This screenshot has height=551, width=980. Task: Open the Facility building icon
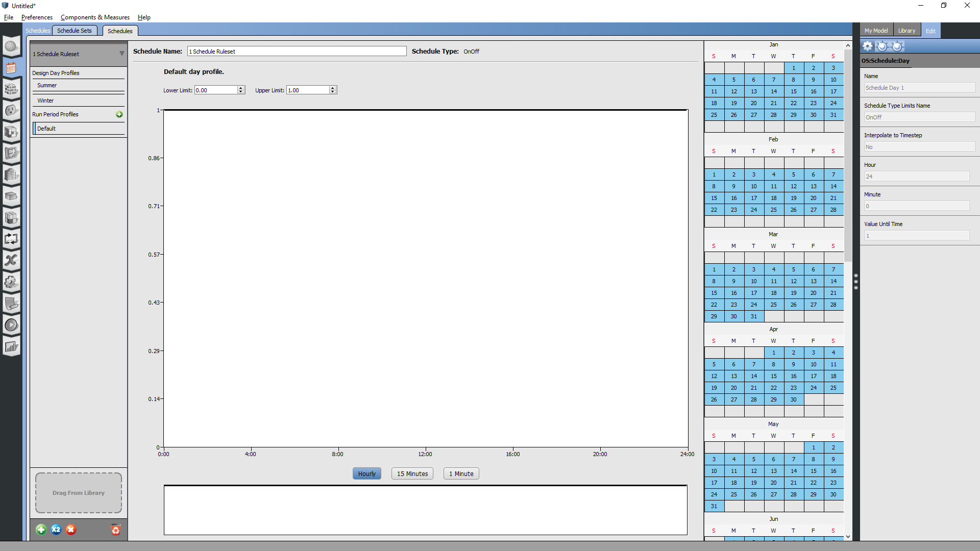point(11,175)
